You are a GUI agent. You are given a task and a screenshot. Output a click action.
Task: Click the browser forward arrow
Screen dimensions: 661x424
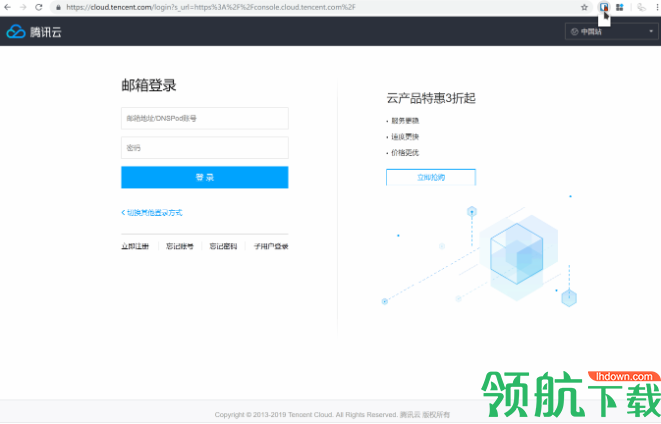point(23,7)
